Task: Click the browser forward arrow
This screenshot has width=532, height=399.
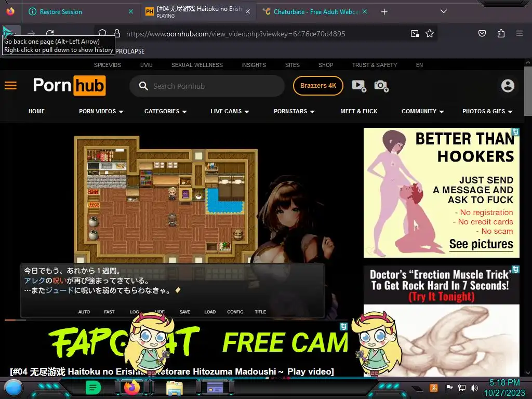Action: pos(31,33)
